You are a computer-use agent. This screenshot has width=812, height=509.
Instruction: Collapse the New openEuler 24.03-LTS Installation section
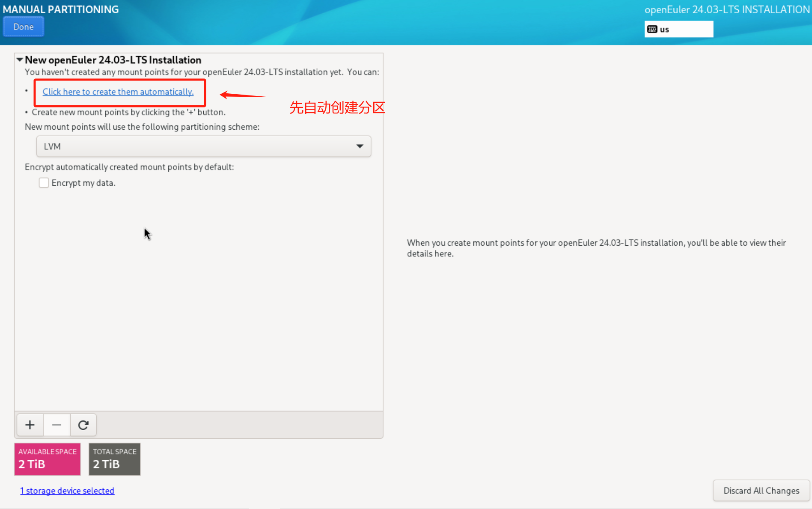coord(20,60)
